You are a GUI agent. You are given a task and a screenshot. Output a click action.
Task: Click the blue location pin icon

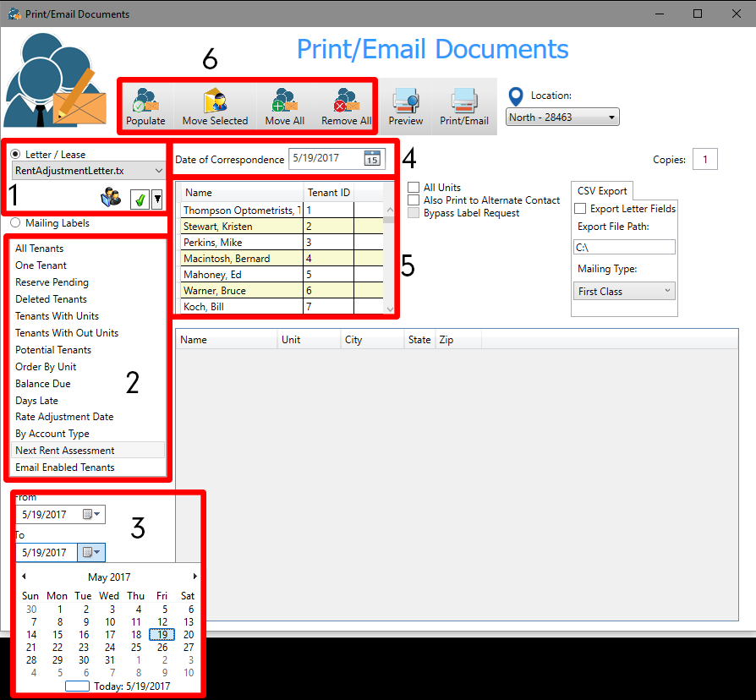coord(515,97)
